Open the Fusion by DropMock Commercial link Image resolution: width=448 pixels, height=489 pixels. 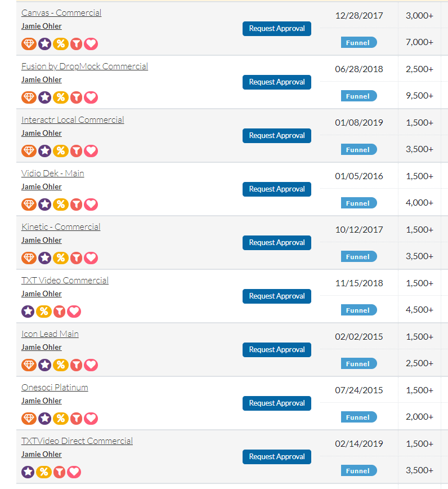[x=84, y=66]
